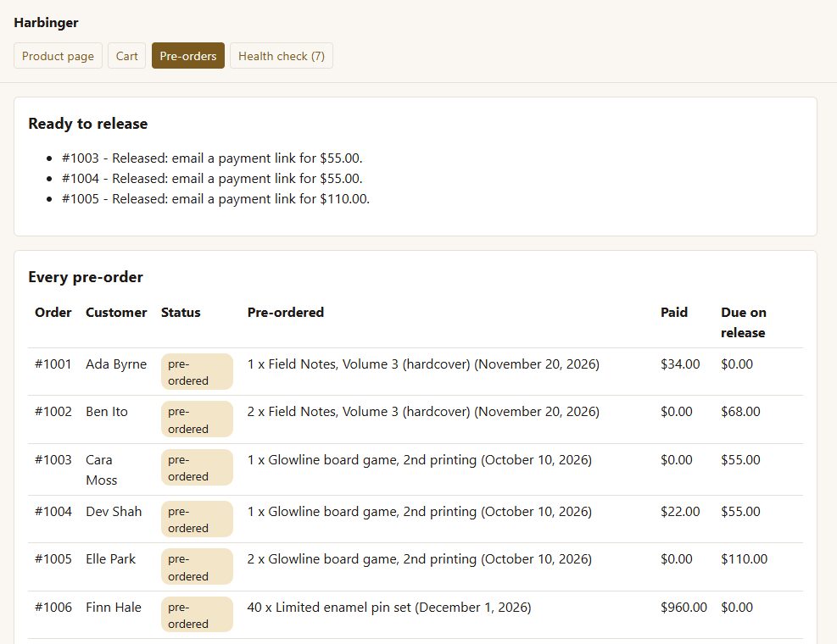Image resolution: width=837 pixels, height=644 pixels.
Task: Switch to the Cart tab
Action: [x=126, y=56]
